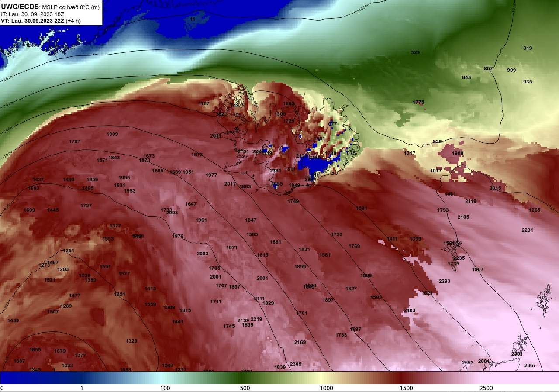559x392 pixels.
Task: Click the map value 1745
Action: [229, 326]
